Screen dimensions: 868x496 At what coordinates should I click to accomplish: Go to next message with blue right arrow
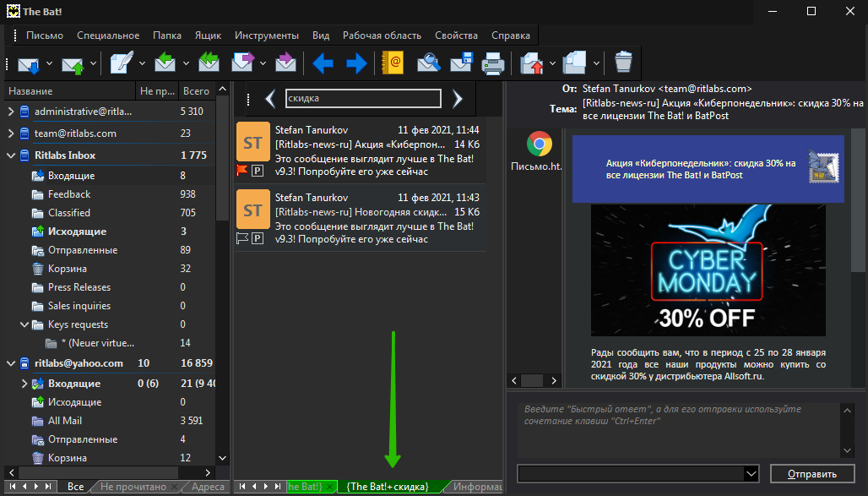(356, 63)
